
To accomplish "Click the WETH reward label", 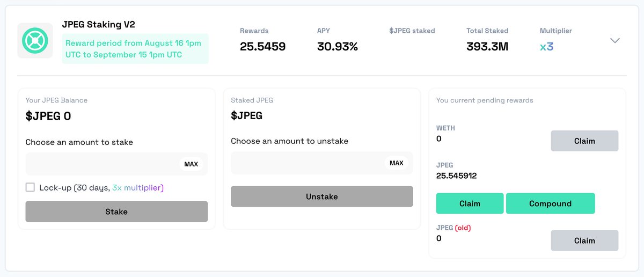I will click(445, 128).
